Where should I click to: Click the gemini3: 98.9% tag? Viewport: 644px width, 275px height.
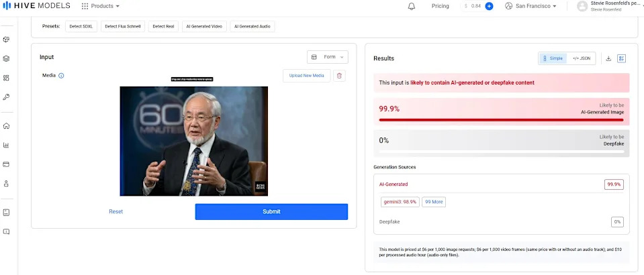tap(400, 202)
